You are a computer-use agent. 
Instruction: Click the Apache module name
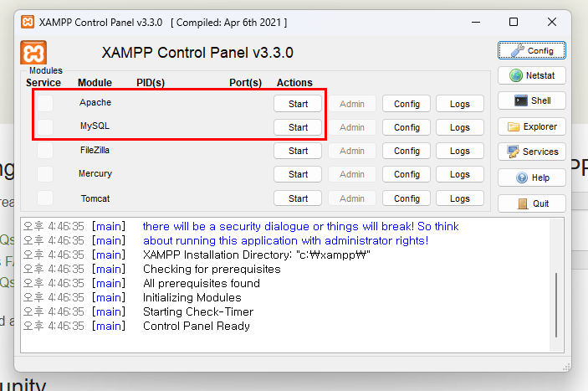(95, 102)
